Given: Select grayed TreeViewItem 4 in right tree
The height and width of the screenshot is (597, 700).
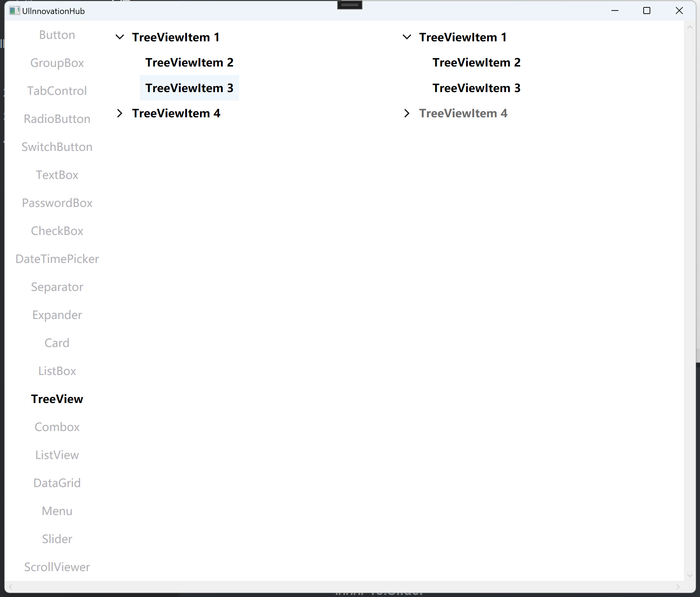Looking at the screenshot, I should click(x=463, y=113).
